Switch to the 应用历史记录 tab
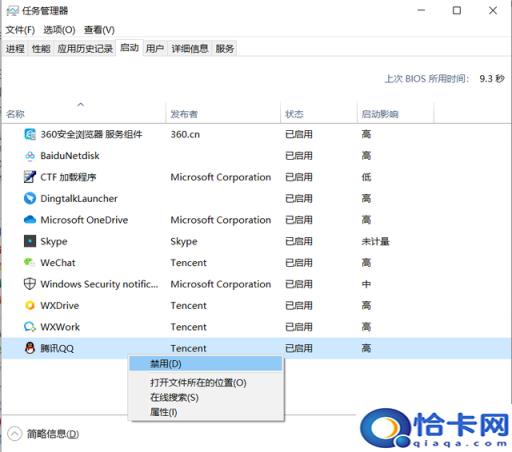The height and width of the screenshot is (452, 512). [x=85, y=49]
